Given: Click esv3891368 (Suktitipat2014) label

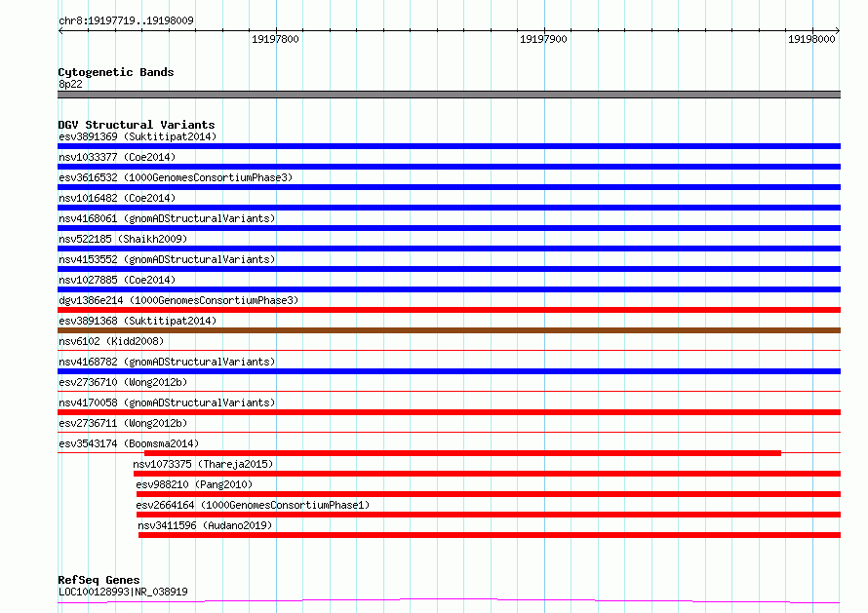Looking at the screenshot, I should [x=138, y=321].
